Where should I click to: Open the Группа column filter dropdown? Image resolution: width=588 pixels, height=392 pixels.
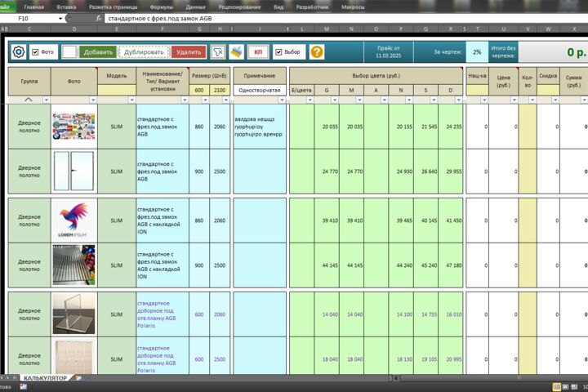46,100
